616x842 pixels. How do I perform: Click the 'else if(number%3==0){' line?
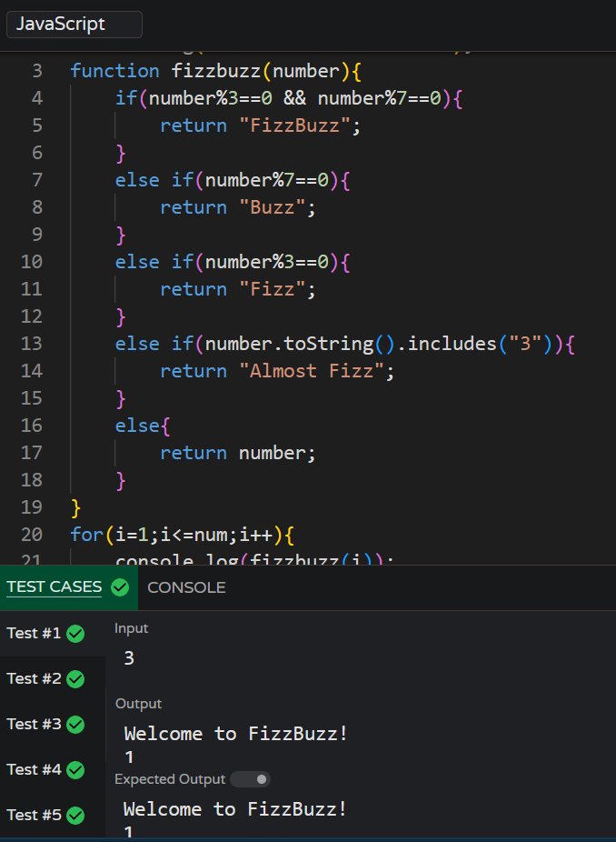tap(233, 262)
